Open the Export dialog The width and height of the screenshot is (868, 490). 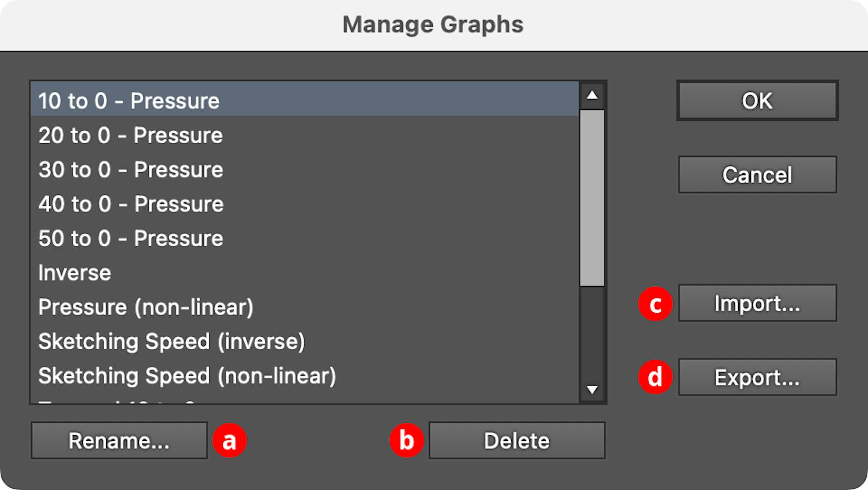pos(757,377)
